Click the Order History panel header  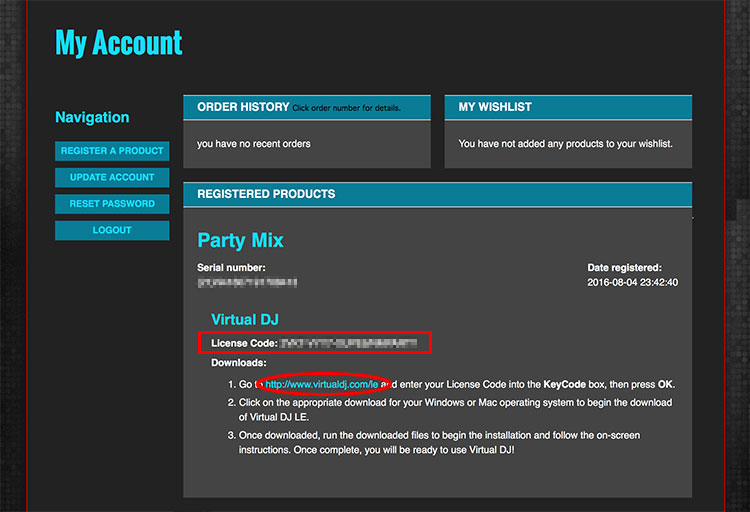pos(243,107)
